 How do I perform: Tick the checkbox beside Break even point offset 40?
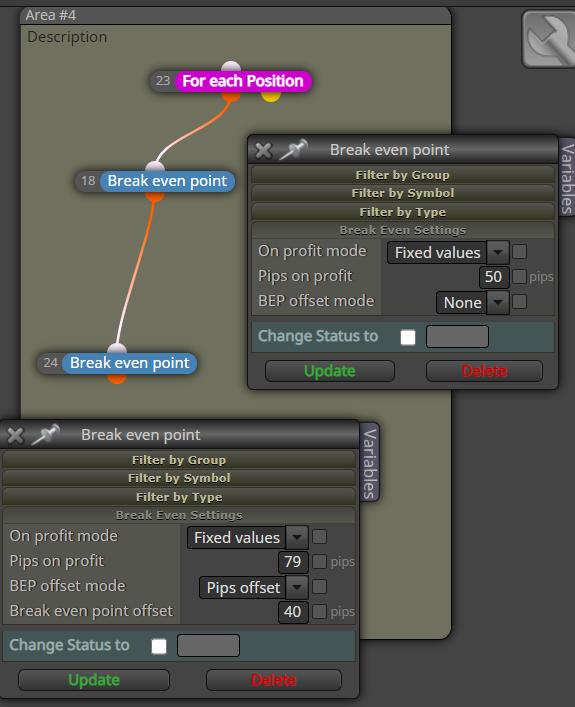[319, 611]
